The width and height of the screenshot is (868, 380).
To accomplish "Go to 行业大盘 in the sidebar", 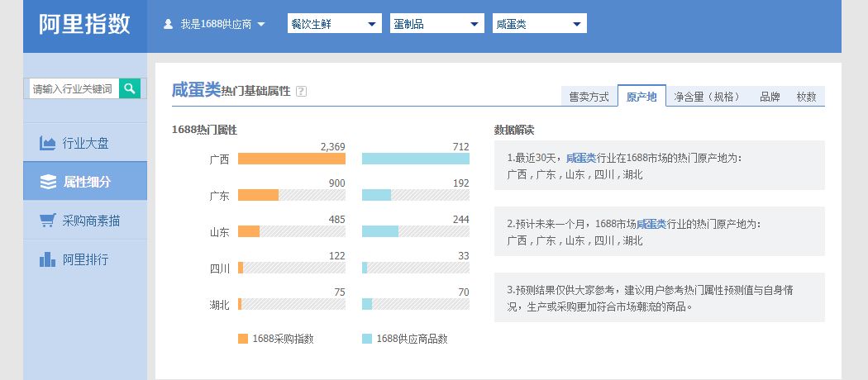I will (x=85, y=143).
